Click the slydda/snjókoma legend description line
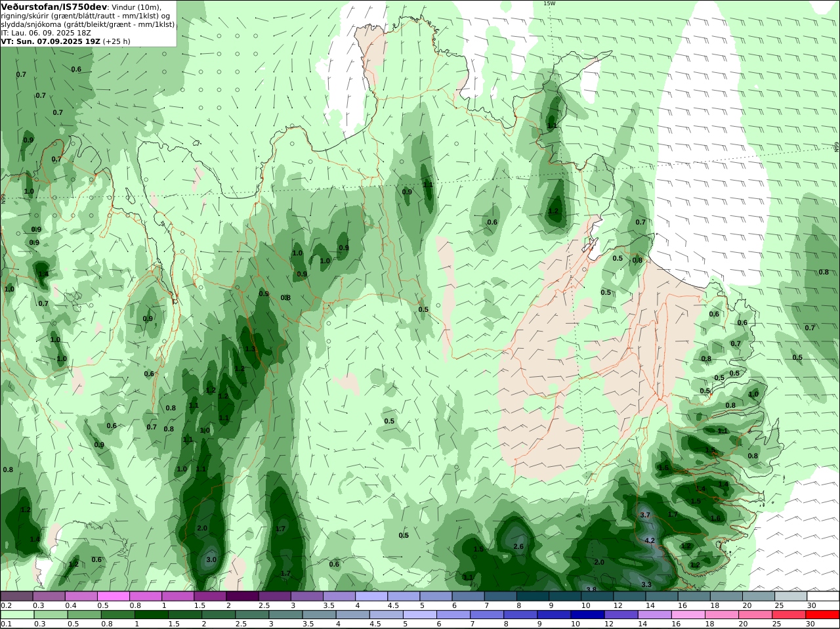This screenshot has height=629, width=840. coord(87,24)
